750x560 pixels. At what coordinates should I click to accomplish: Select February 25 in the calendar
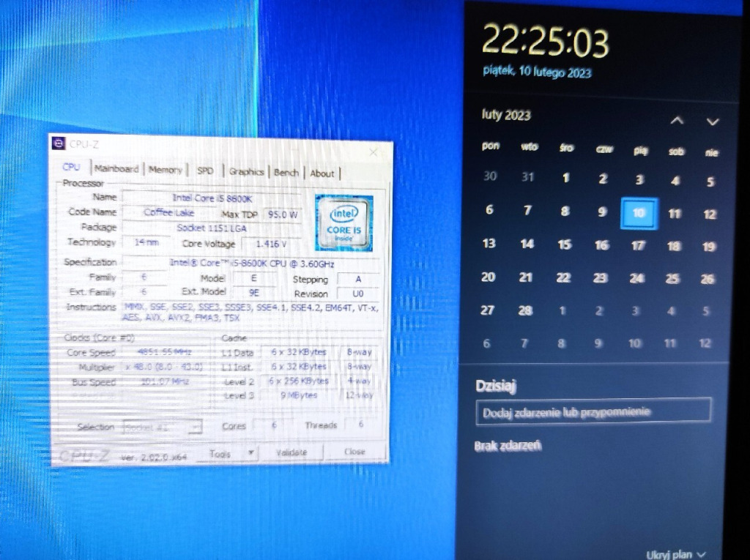pyautogui.click(x=672, y=278)
